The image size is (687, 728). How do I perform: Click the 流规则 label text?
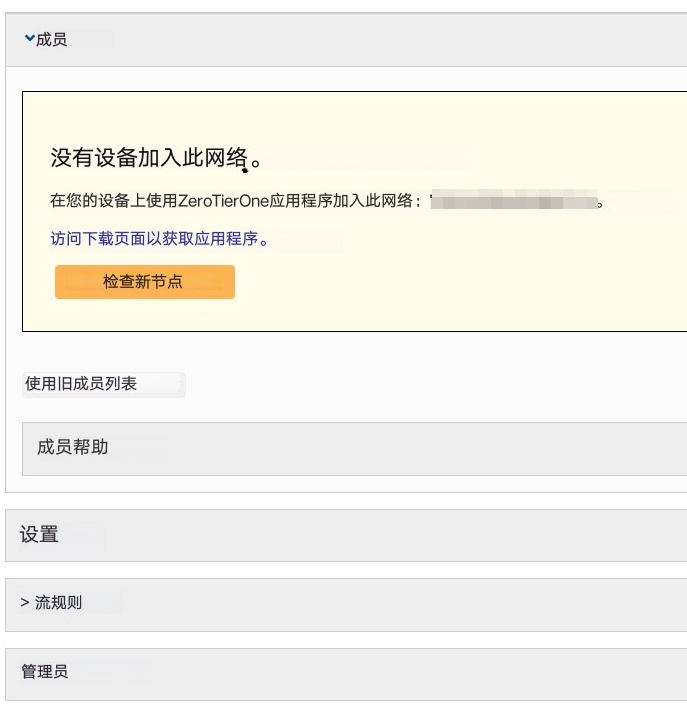[x=58, y=603]
